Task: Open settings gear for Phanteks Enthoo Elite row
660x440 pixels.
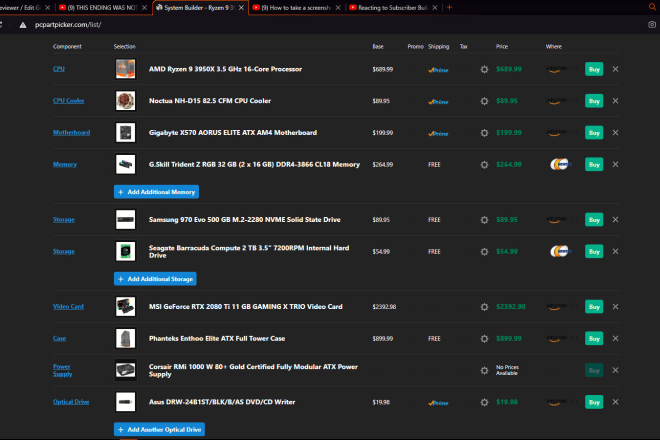Action: [484, 339]
